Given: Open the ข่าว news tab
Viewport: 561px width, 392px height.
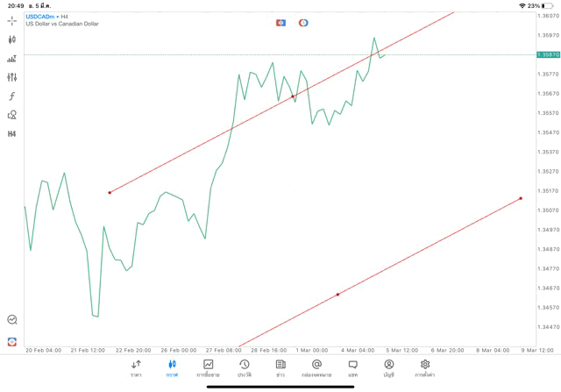Looking at the screenshot, I should click(x=280, y=367).
